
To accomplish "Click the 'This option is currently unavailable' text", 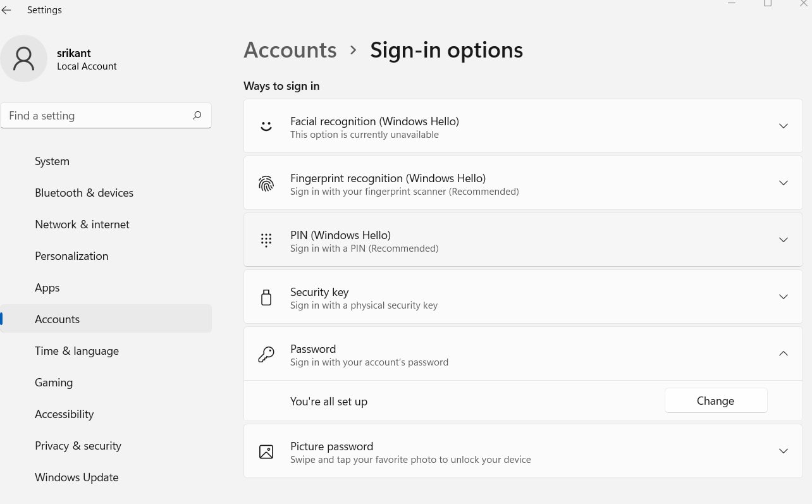I will click(364, 135).
